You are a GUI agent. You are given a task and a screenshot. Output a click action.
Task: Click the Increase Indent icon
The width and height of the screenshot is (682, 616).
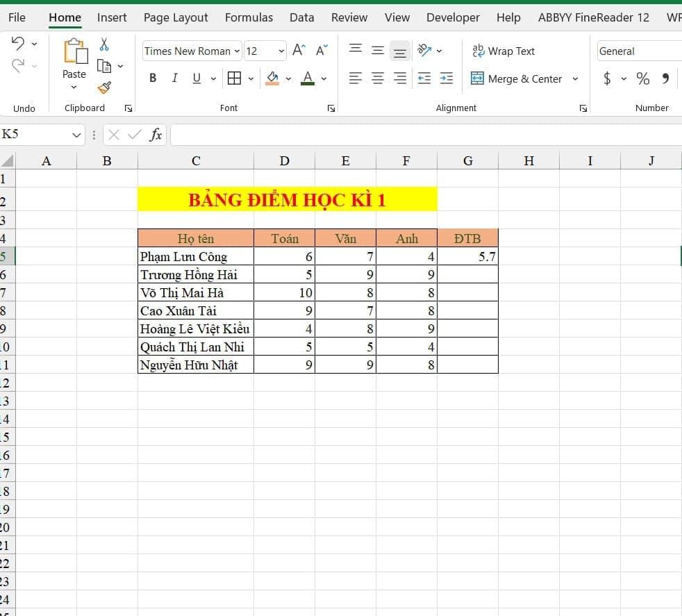pos(447,78)
